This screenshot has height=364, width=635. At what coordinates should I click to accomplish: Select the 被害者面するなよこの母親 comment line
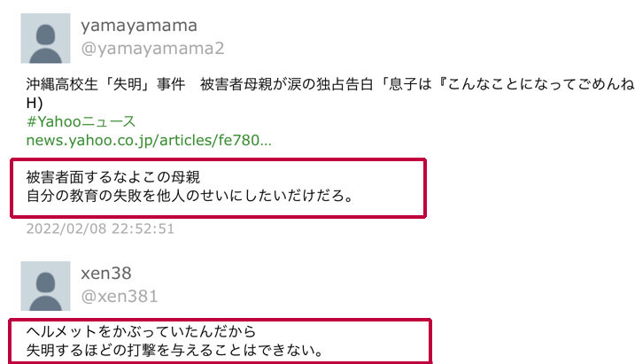[x=113, y=177]
